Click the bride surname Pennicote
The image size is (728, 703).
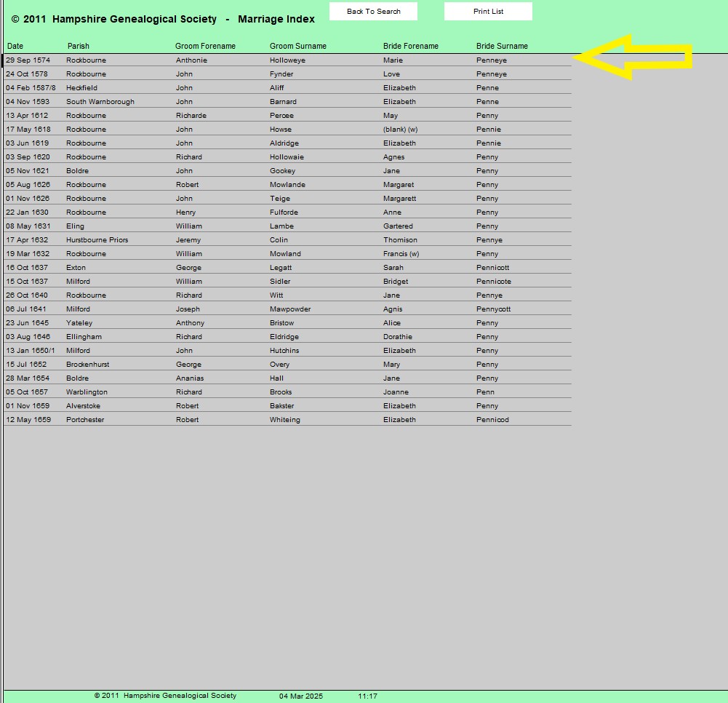tap(493, 282)
